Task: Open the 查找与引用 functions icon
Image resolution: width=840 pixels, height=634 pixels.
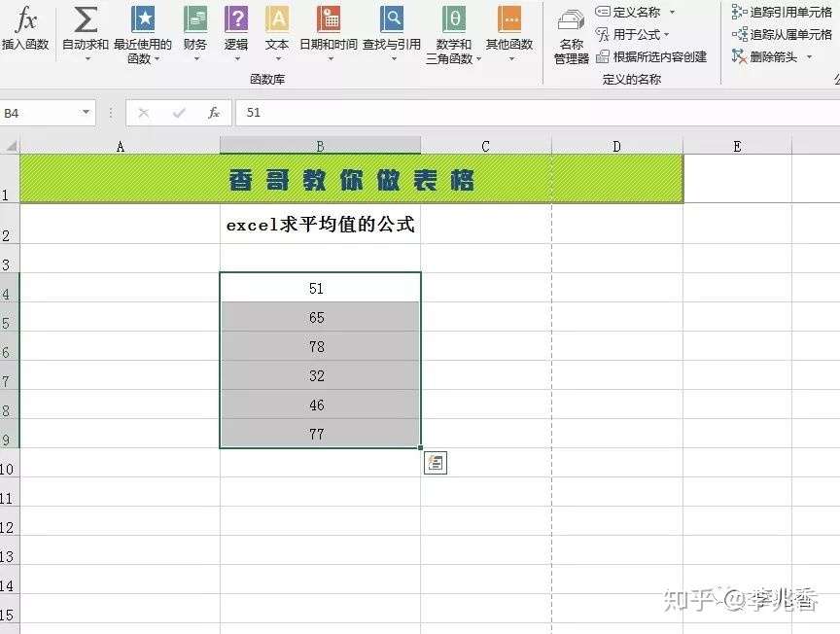Action: pyautogui.click(x=392, y=19)
